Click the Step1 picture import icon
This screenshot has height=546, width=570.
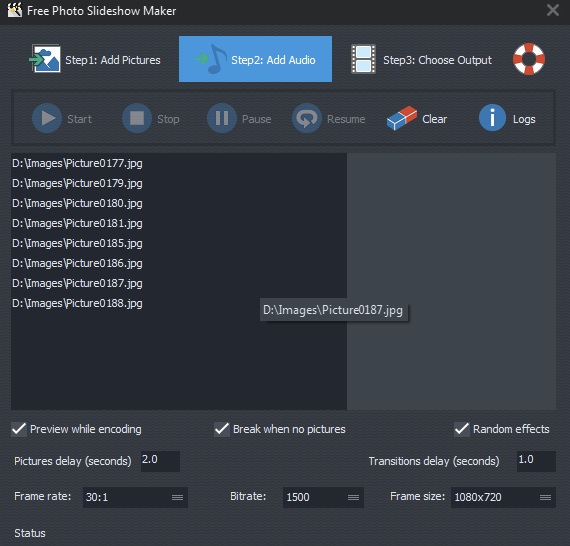coord(45,59)
